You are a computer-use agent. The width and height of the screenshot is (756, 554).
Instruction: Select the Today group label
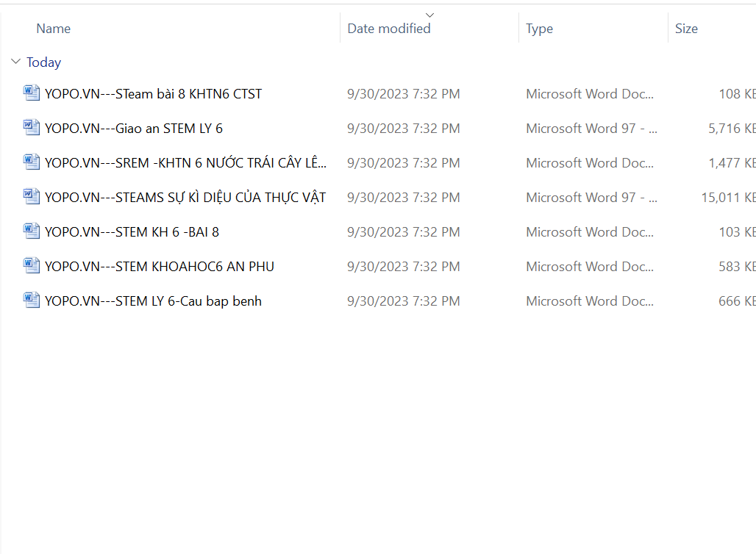(43, 62)
